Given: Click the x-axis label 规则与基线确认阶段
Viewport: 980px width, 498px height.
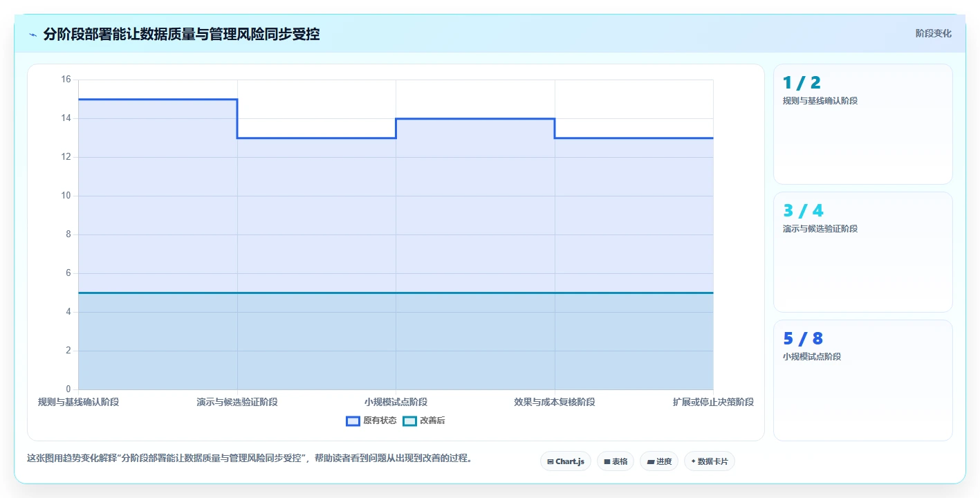Looking at the screenshot, I should tap(78, 402).
